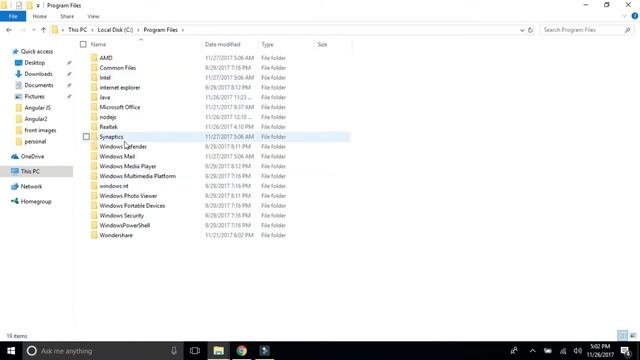The image size is (640, 360).
Task: Click the Homegroup icon in sidebar
Action: coord(15,201)
